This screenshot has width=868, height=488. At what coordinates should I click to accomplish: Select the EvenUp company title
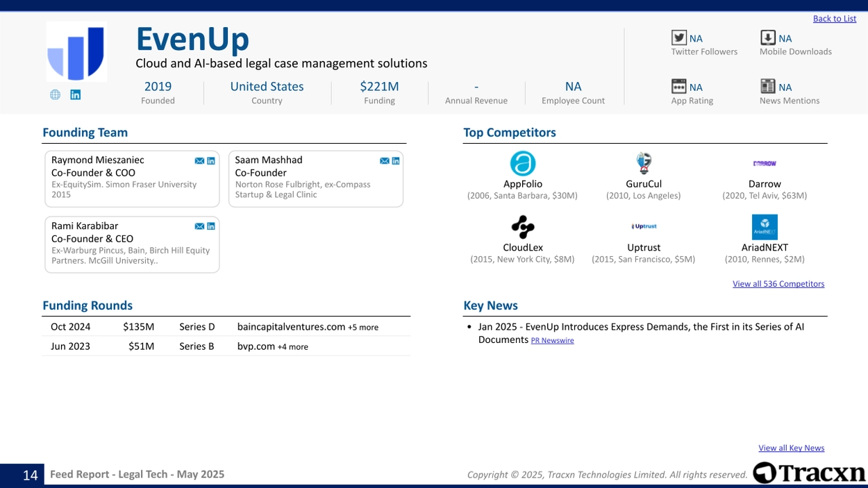pos(192,39)
